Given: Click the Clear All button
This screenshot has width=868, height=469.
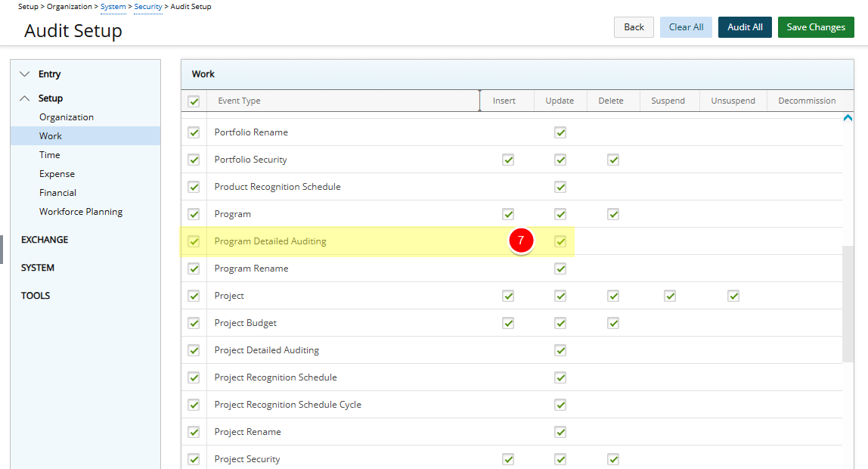Looking at the screenshot, I should click(x=686, y=27).
